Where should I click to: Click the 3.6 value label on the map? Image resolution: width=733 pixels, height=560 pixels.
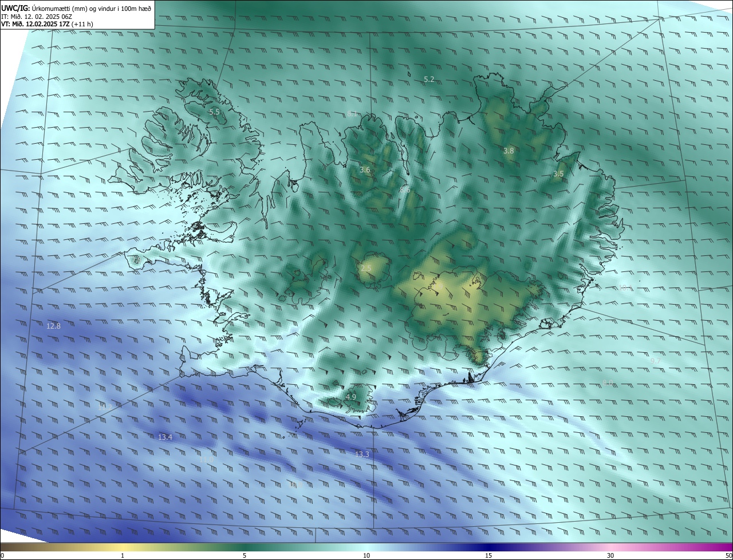point(365,170)
